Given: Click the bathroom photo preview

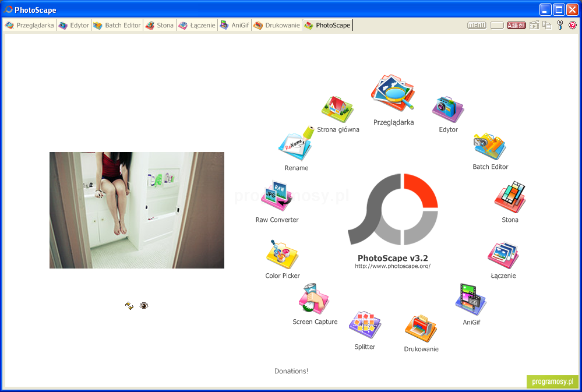Looking at the screenshot, I should click(x=136, y=210).
